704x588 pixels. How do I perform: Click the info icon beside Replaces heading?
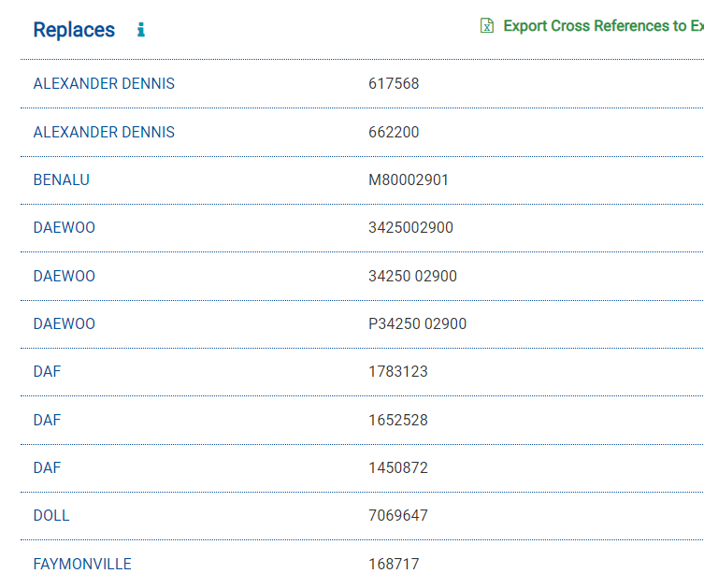(141, 30)
